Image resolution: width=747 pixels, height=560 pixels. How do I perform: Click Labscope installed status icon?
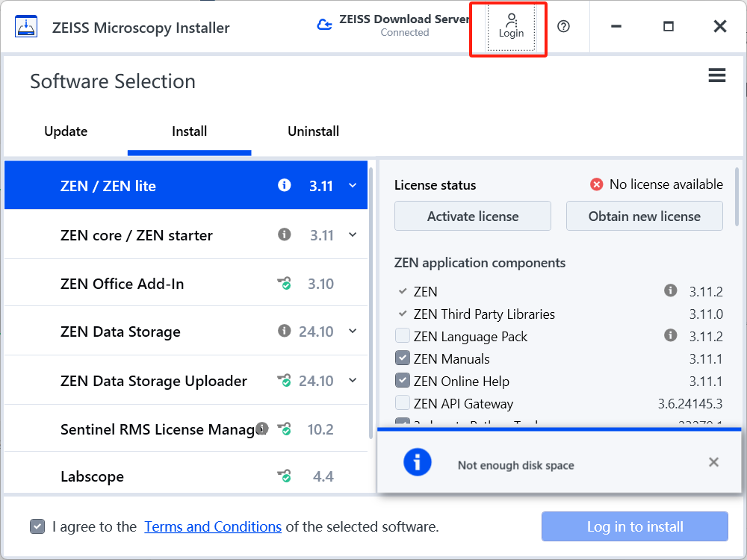(285, 476)
